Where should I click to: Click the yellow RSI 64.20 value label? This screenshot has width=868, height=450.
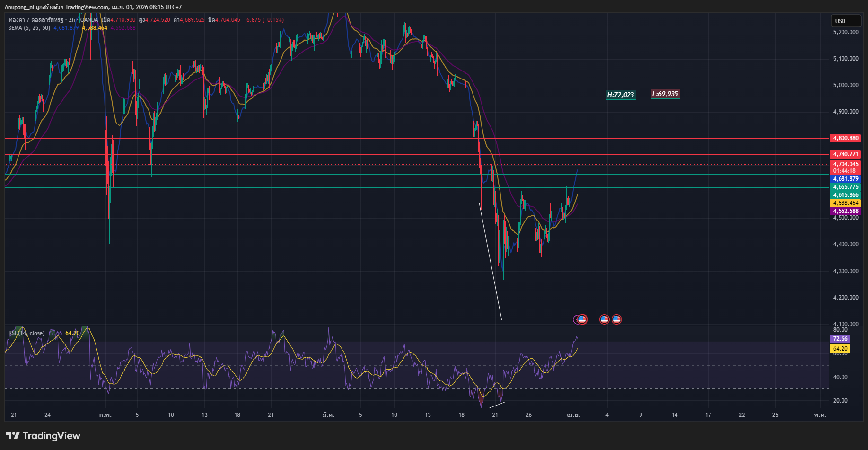(x=840, y=349)
